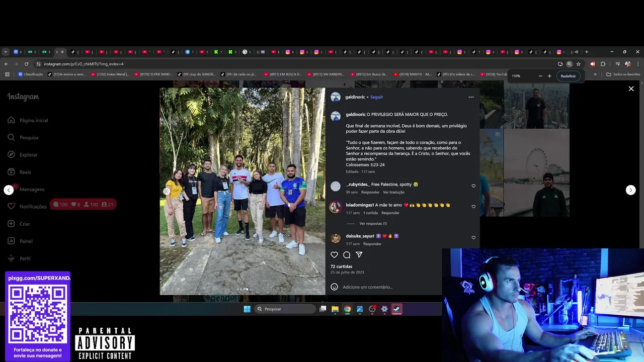Open the Enéas Metal bookmark
The image size is (644, 362).
110,74
